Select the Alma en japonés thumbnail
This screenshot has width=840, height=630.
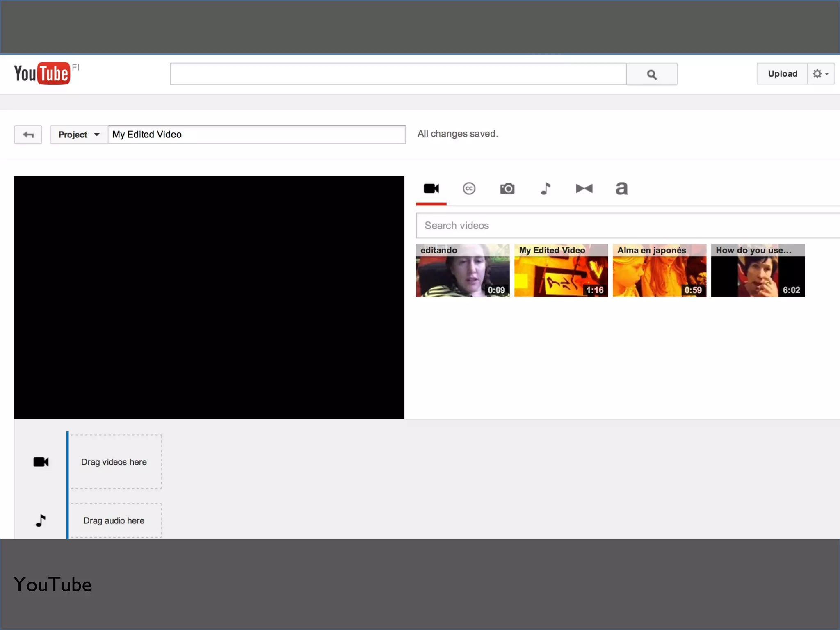660,271
